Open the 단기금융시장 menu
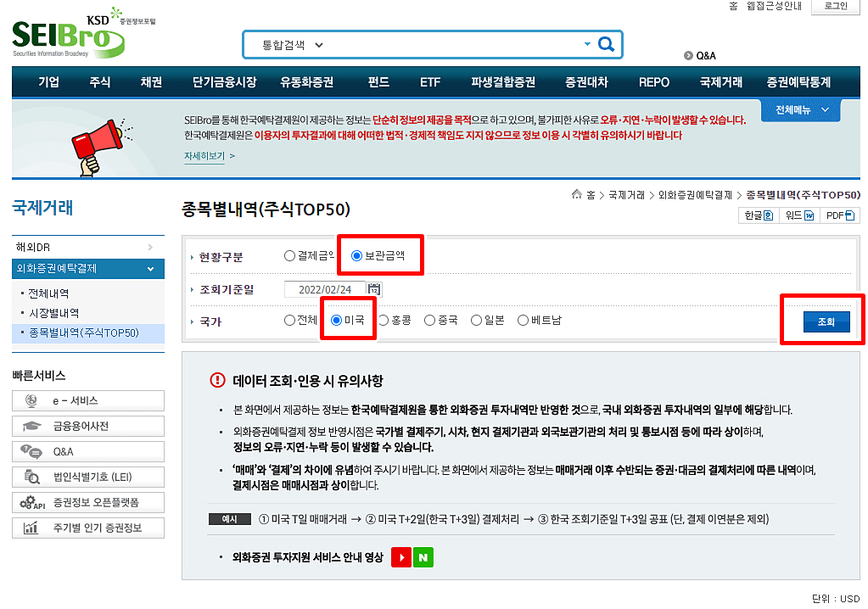This screenshot has width=868, height=609. click(x=224, y=82)
